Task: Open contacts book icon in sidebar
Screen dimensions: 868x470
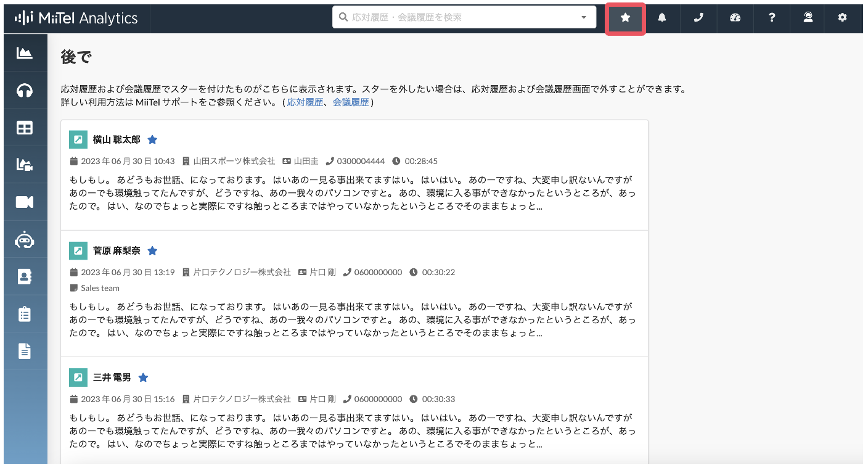Action: click(x=25, y=276)
